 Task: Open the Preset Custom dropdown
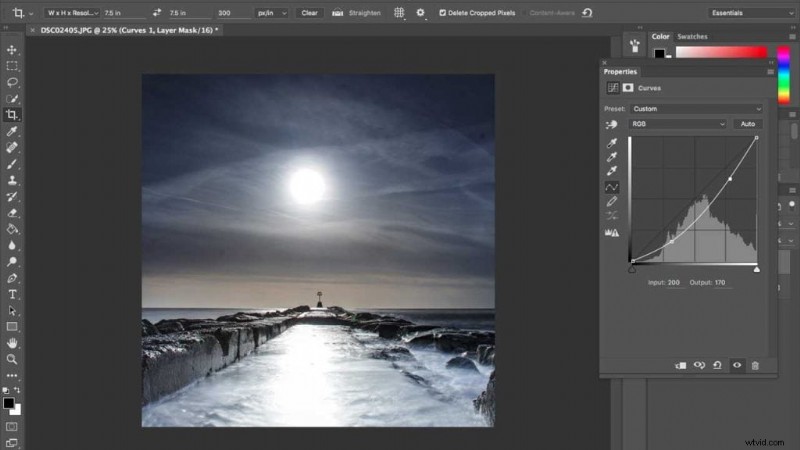697,109
